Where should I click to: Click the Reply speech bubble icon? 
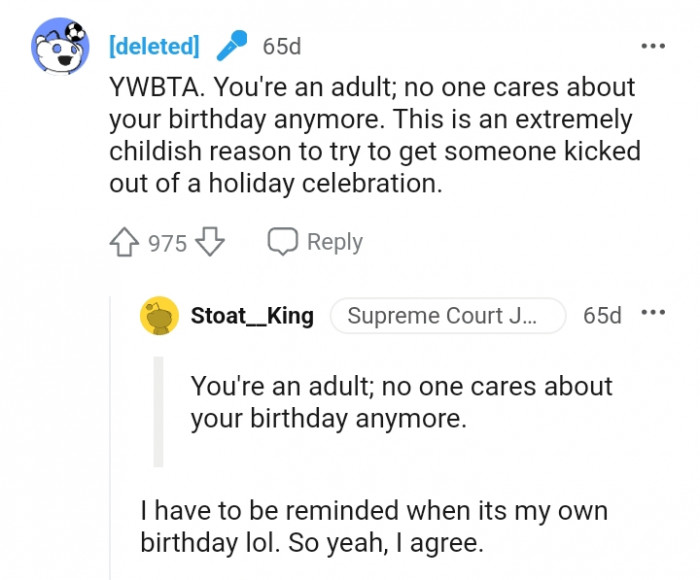283,242
